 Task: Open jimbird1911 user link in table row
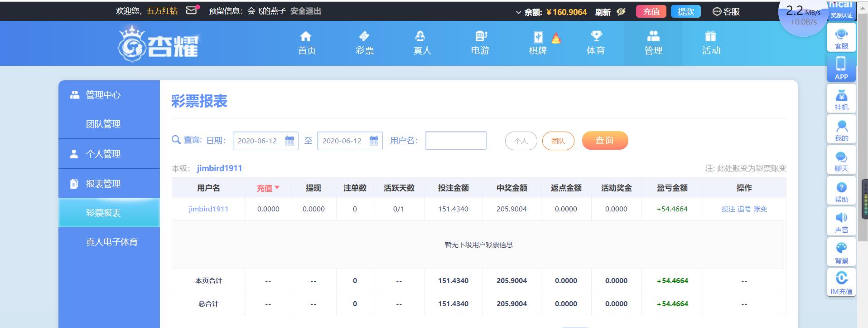208,209
